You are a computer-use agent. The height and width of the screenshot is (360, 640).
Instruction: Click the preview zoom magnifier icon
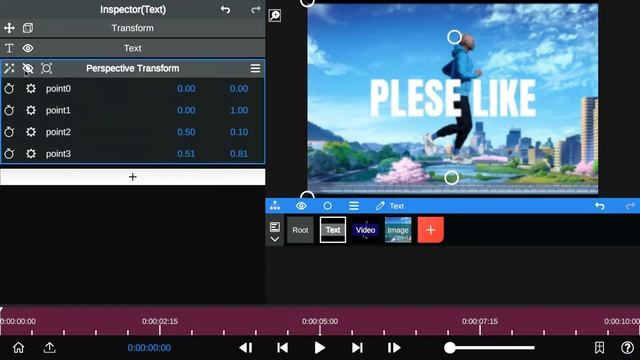click(275, 16)
